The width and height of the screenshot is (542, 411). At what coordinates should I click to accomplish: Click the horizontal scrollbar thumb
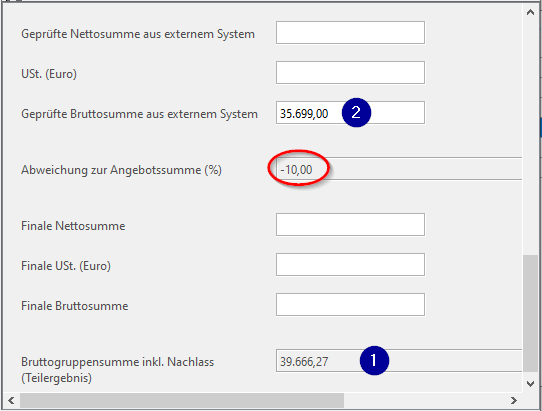coord(182,400)
